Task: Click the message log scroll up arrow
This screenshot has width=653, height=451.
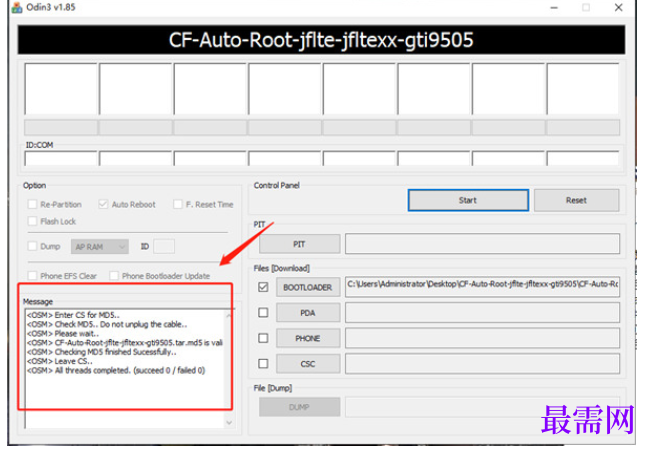Action: tap(229, 315)
